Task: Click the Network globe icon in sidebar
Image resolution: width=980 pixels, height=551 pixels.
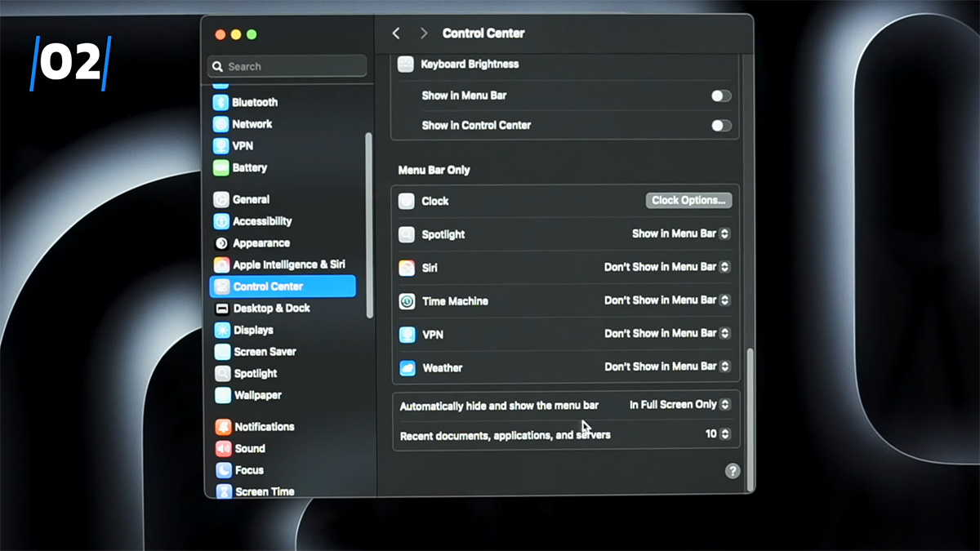Action: (x=220, y=124)
